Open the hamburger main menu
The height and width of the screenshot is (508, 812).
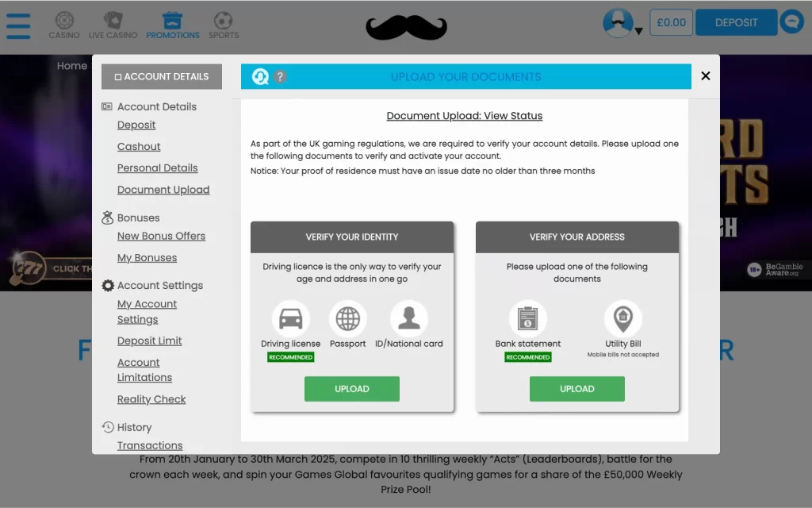(x=18, y=25)
